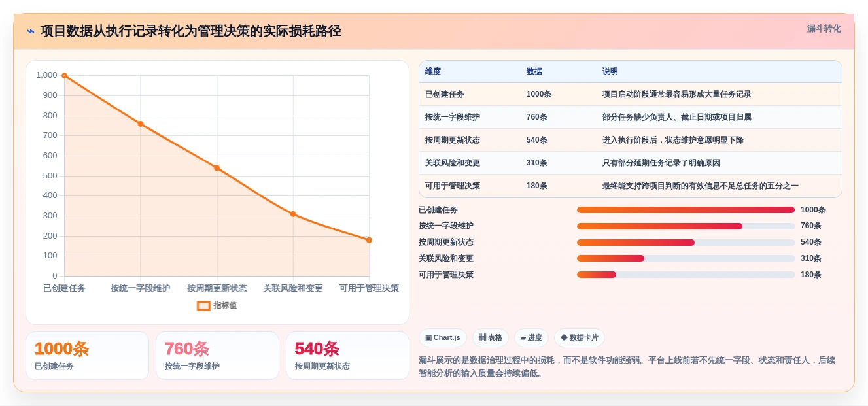The image size is (868, 406).
Task: Click y-axis value 1,000 on chart
Action: tap(46, 75)
